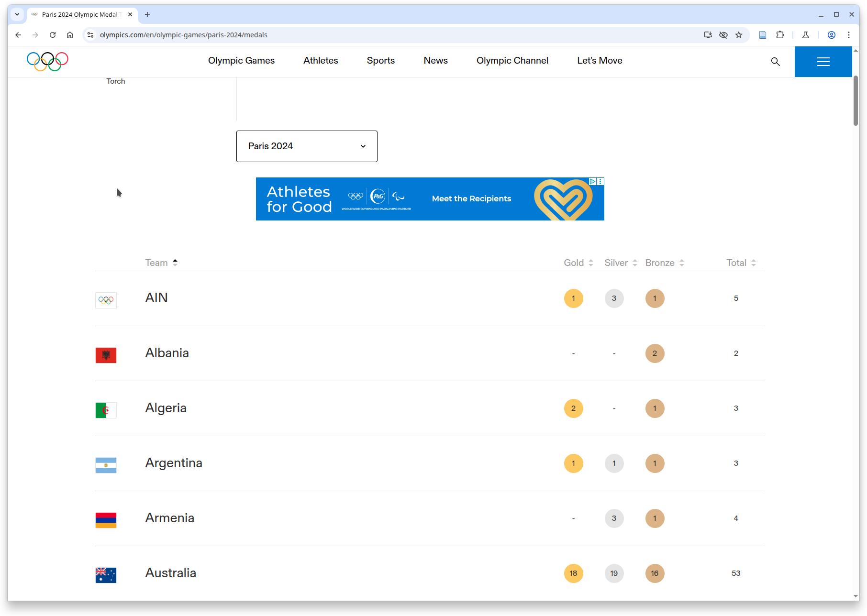Open the extensions puzzle icon
867x616 pixels.
click(x=780, y=35)
